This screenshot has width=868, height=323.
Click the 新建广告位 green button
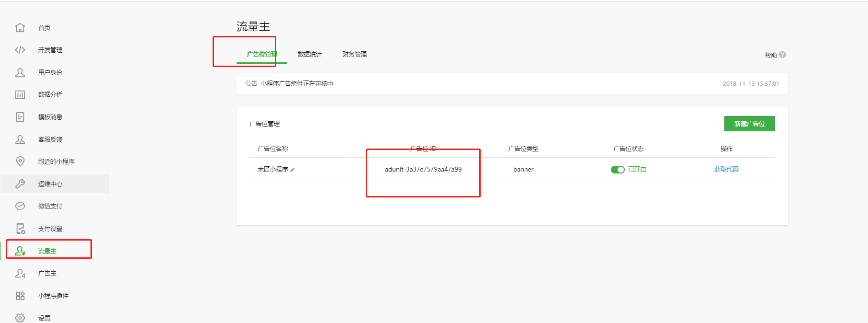[749, 124]
